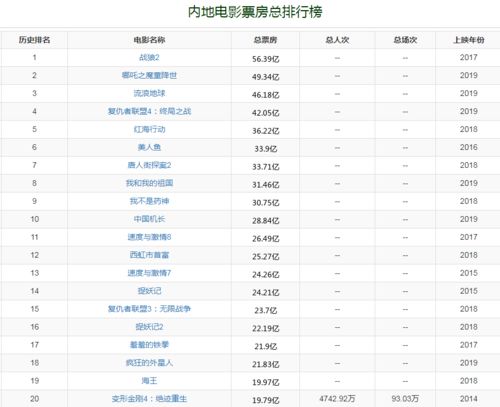Open the 疯狂的外星人 movie link
This screenshot has width=500, height=407.
coord(149,363)
